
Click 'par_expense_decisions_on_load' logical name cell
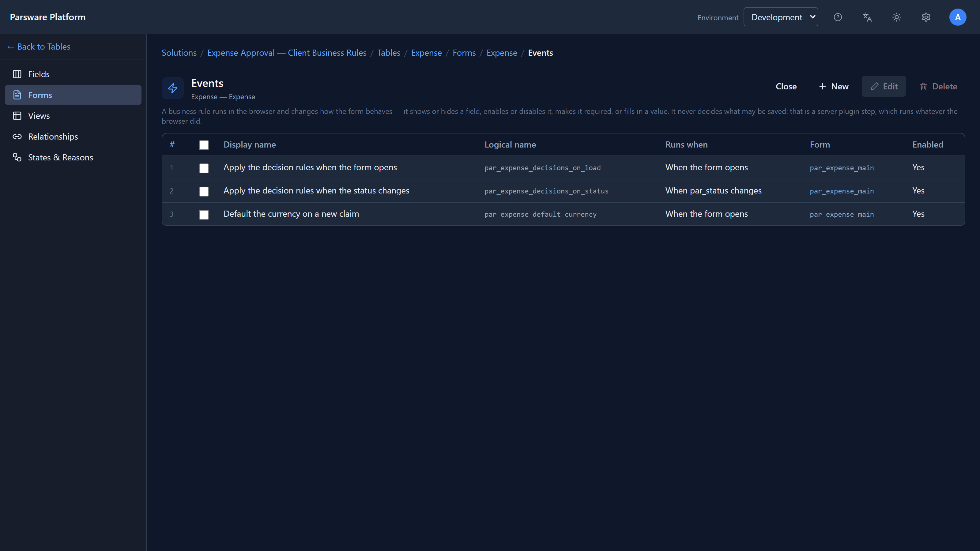[x=542, y=168]
